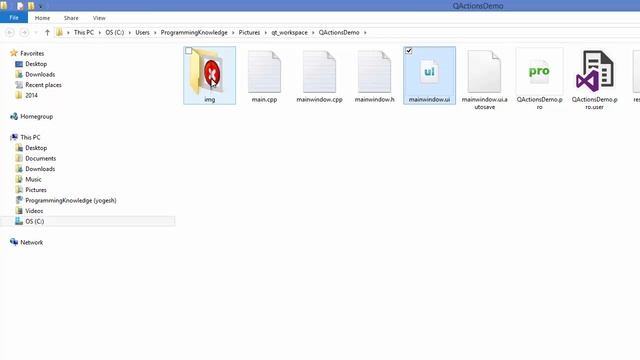Select Downloads under Favorites

click(x=40, y=74)
